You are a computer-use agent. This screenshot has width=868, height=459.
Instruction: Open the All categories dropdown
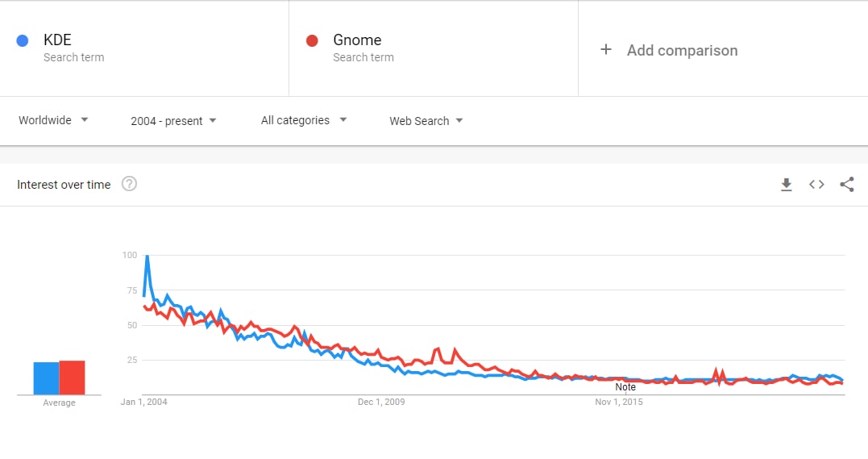(304, 120)
